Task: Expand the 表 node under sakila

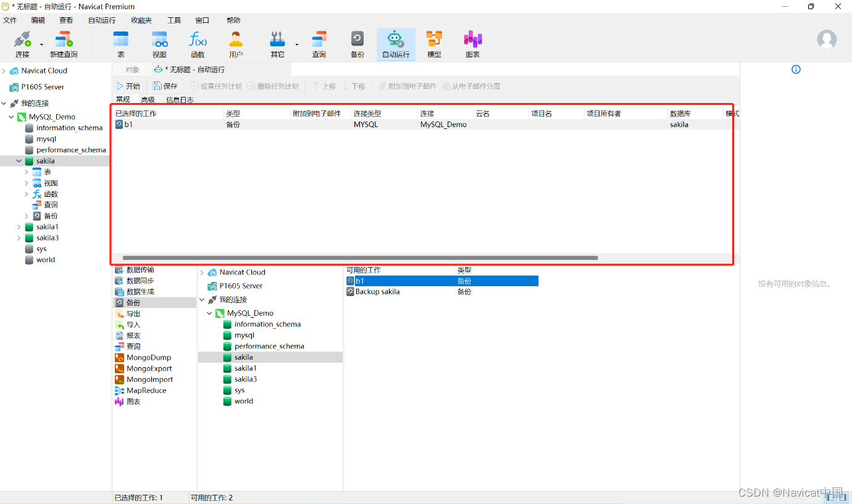Action: tap(27, 172)
